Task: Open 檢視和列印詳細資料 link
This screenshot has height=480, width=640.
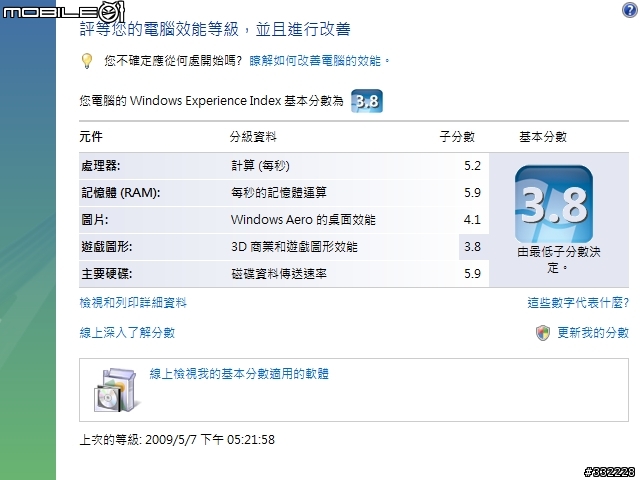Action: click(x=133, y=303)
